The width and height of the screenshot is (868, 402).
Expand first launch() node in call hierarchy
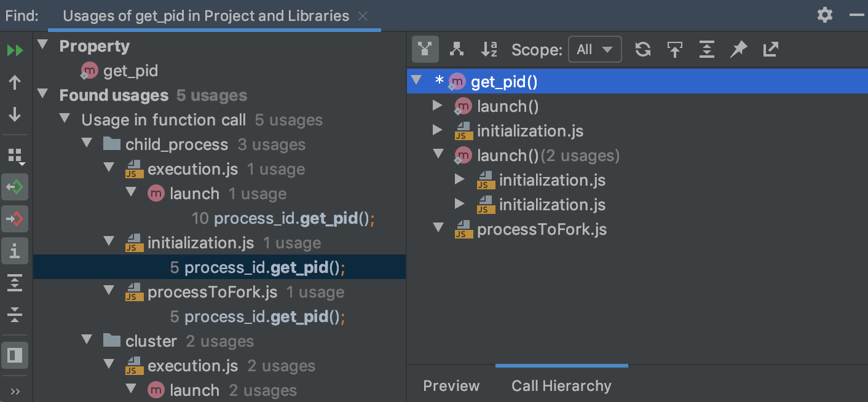click(x=438, y=106)
